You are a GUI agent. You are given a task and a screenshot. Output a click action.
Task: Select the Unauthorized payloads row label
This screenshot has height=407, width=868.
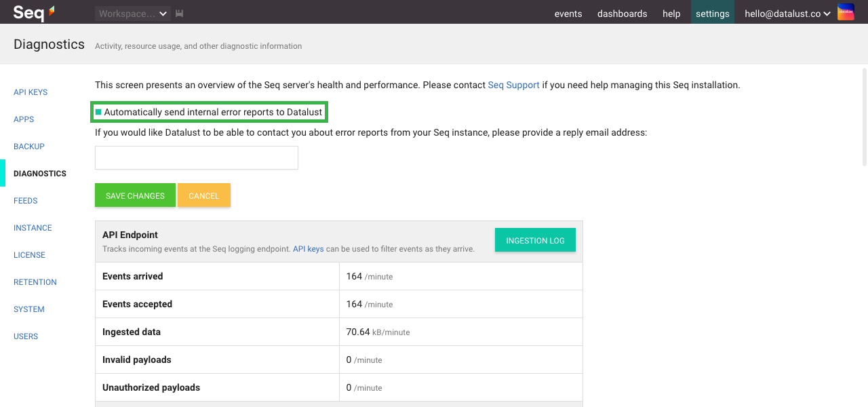[151, 387]
